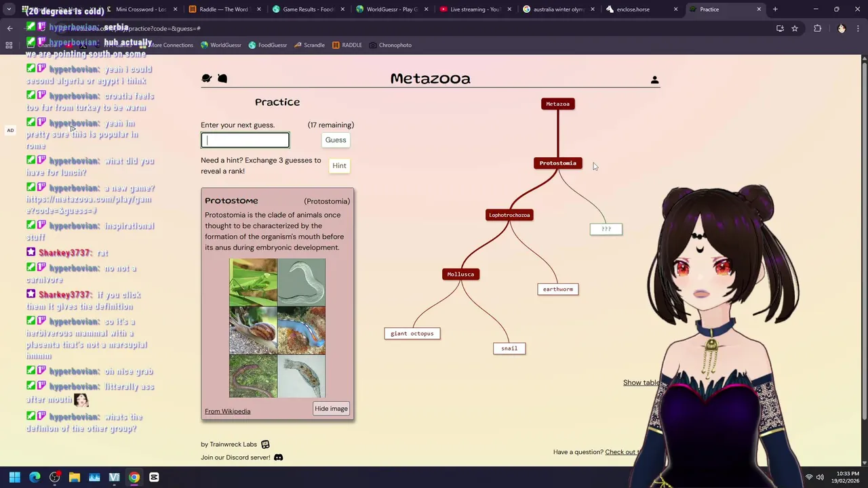
Task: Select the Protostomia tree node
Action: pyautogui.click(x=558, y=163)
